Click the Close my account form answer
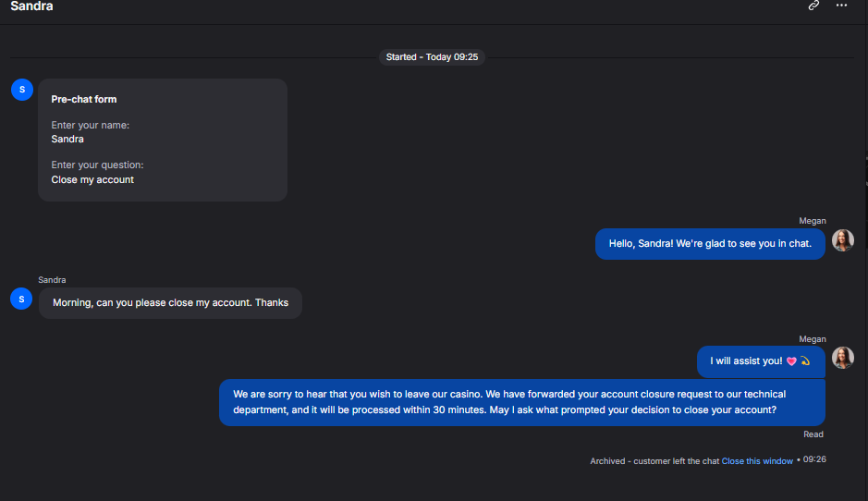The height and width of the screenshot is (501, 868). (92, 180)
